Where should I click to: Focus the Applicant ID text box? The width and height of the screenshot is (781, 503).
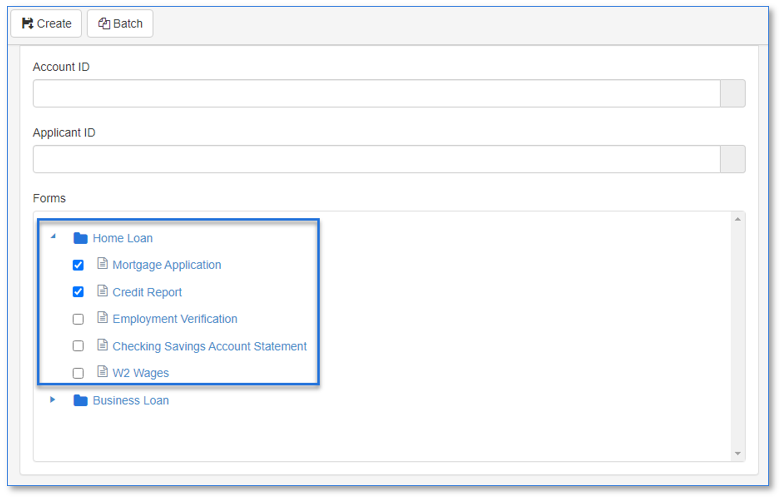[377, 159]
